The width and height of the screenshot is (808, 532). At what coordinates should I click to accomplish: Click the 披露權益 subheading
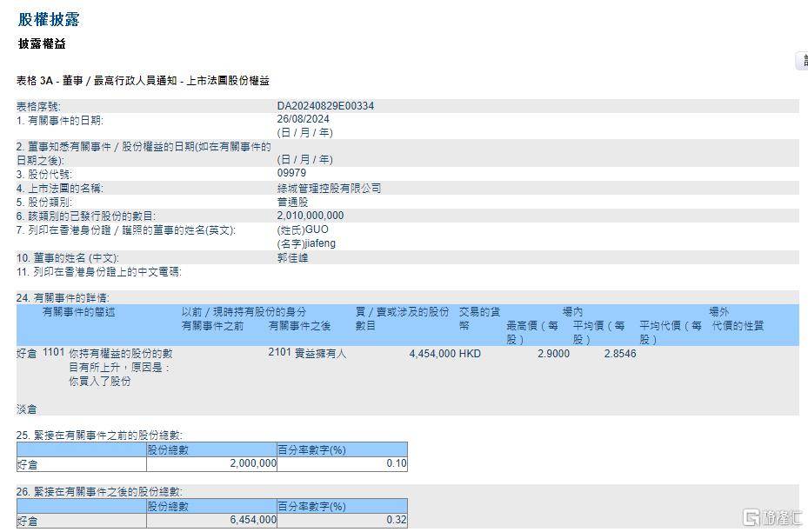(x=42, y=43)
